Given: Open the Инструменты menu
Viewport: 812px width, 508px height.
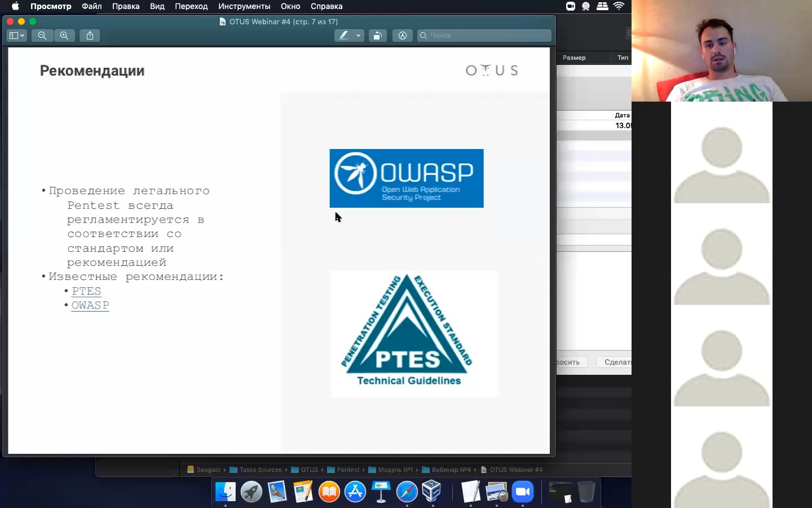Looking at the screenshot, I should (x=244, y=6).
